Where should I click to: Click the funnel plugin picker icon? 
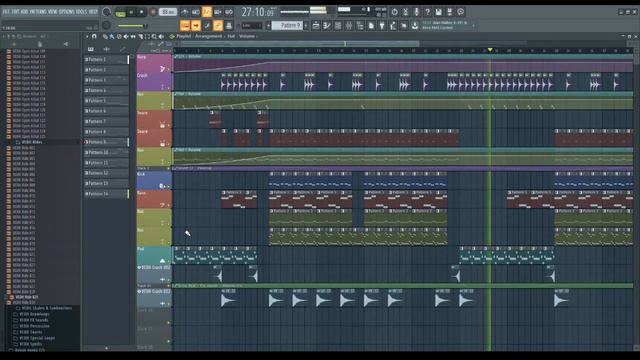coord(382,26)
